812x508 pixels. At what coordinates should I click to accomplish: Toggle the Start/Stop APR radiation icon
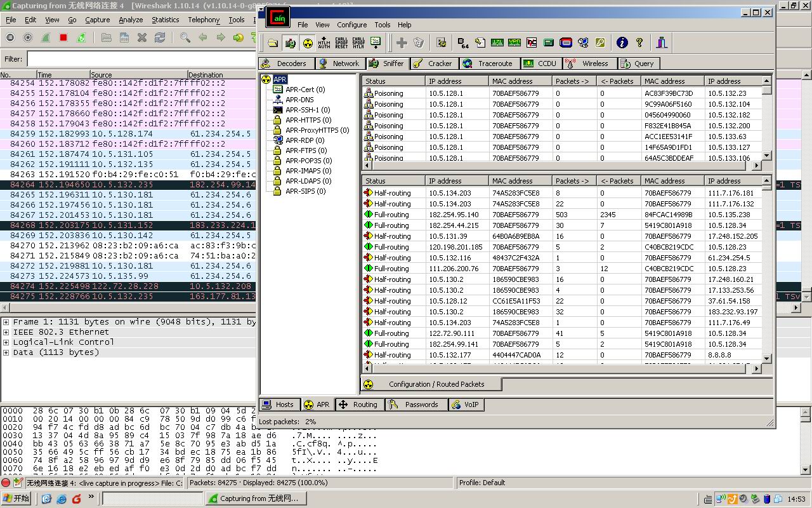click(x=308, y=43)
